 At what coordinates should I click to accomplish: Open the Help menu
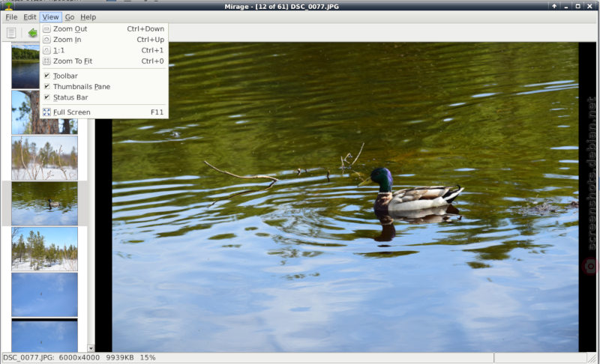pyautogui.click(x=88, y=17)
